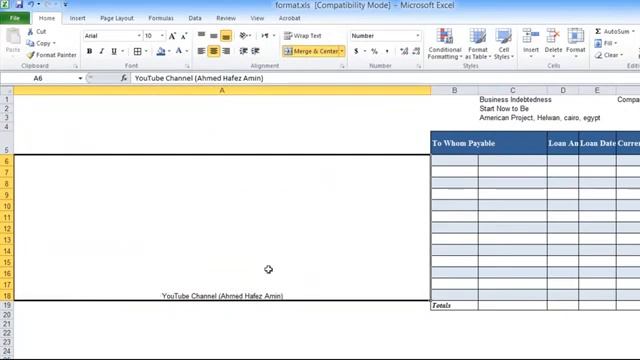Click the Font Color letter A icon
This screenshot has width=640, height=360.
tap(178, 51)
